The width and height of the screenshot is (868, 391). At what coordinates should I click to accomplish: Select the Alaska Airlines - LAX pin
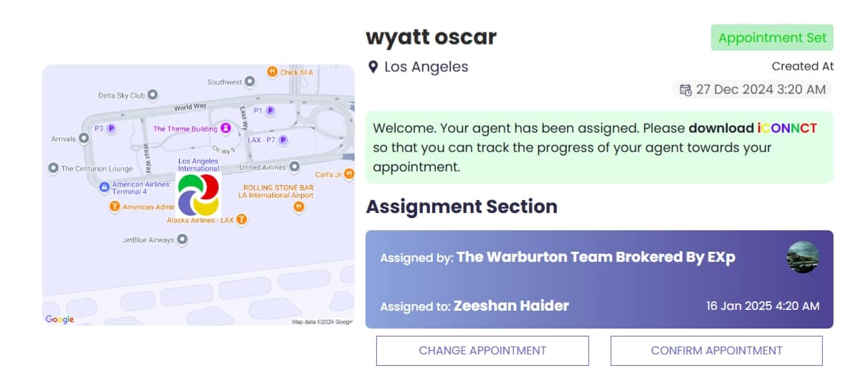(x=242, y=220)
